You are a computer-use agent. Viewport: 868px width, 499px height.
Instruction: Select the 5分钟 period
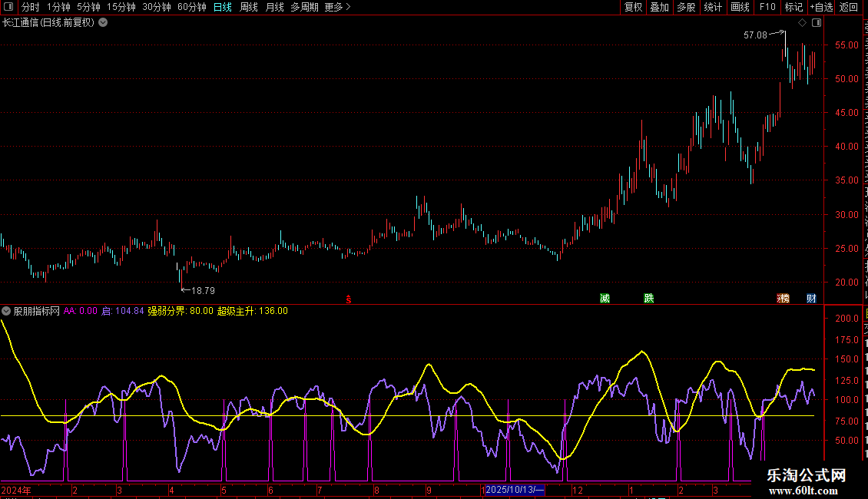pyautogui.click(x=88, y=7)
